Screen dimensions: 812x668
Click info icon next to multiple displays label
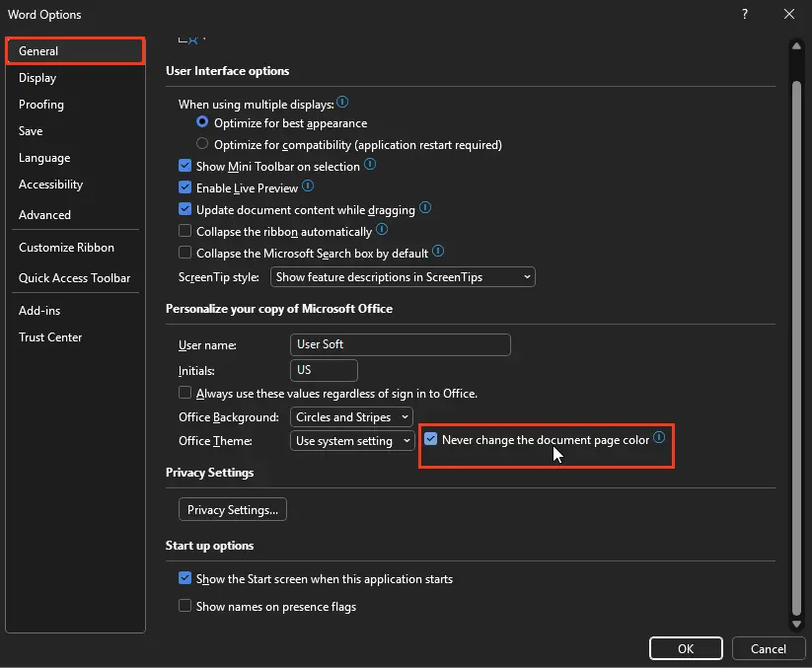pos(342,103)
